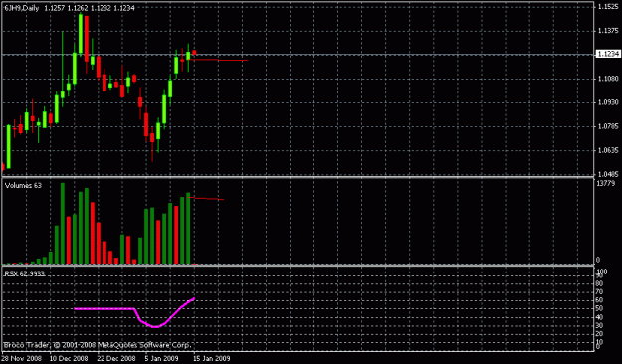Image resolution: width=622 pixels, height=364 pixels.
Task: Click the 1.1080 price scale label
Action: (x=608, y=79)
